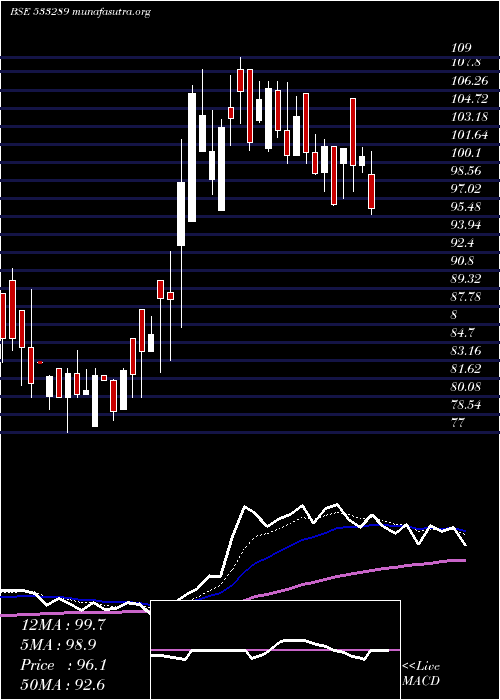The height and width of the screenshot is (700, 500).
Task: Click the 87.78 price axis label
Action: (x=466, y=297)
